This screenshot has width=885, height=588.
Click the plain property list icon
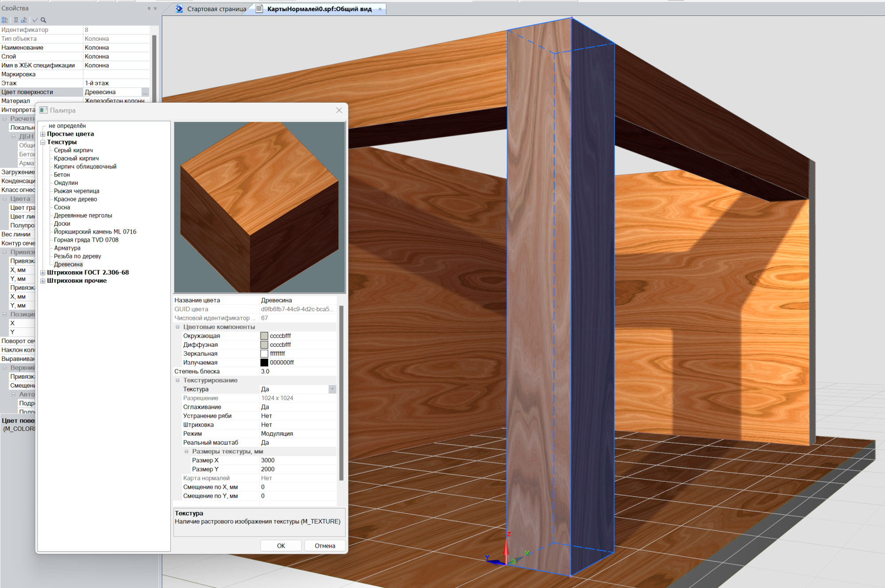click(x=16, y=20)
